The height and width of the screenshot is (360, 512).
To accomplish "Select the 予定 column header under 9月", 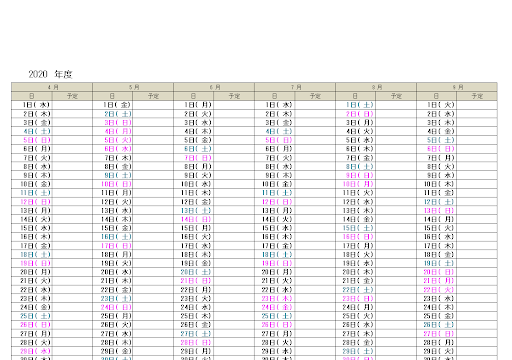I will click(x=477, y=96).
